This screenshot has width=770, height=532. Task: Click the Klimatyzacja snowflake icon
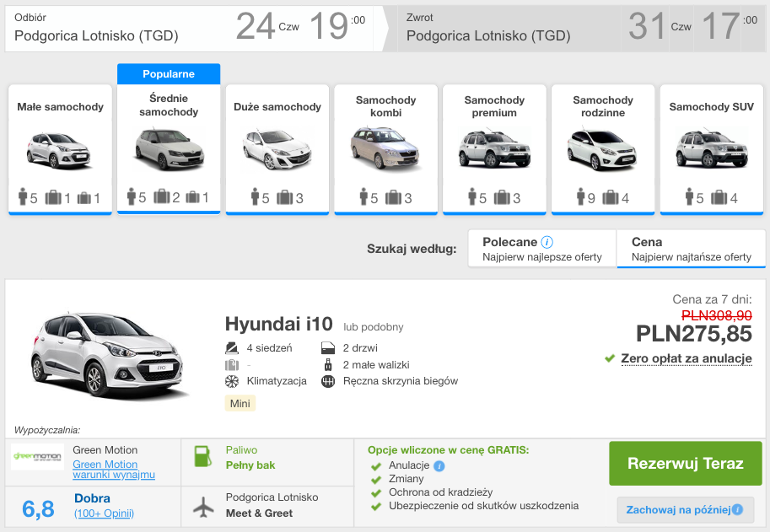(231, 381)
